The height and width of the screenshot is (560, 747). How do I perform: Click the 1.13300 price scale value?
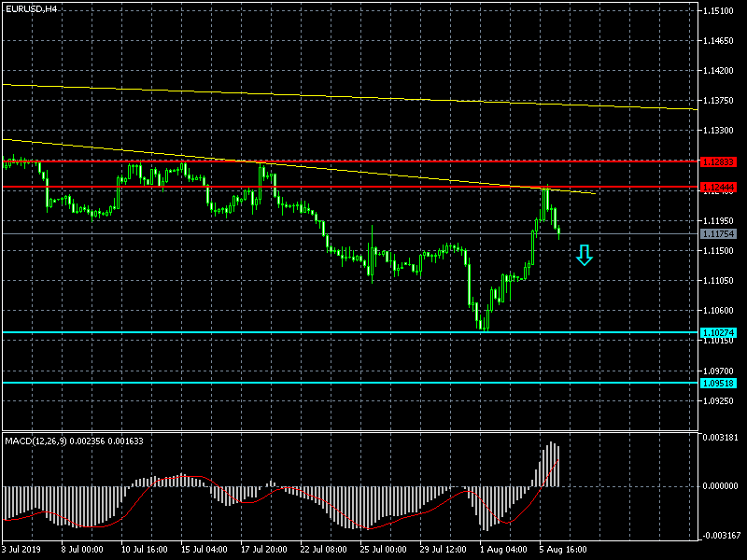pyautogui.click(x=718, y=131)
